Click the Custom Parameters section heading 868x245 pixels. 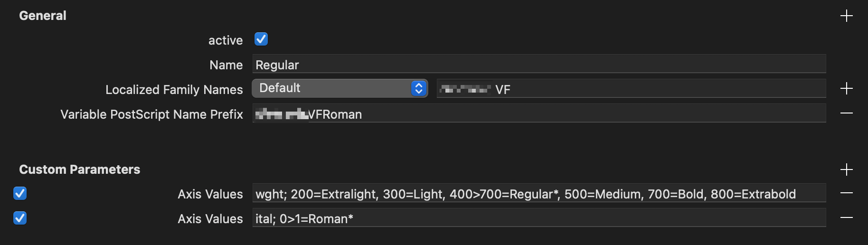pos(80,170)
